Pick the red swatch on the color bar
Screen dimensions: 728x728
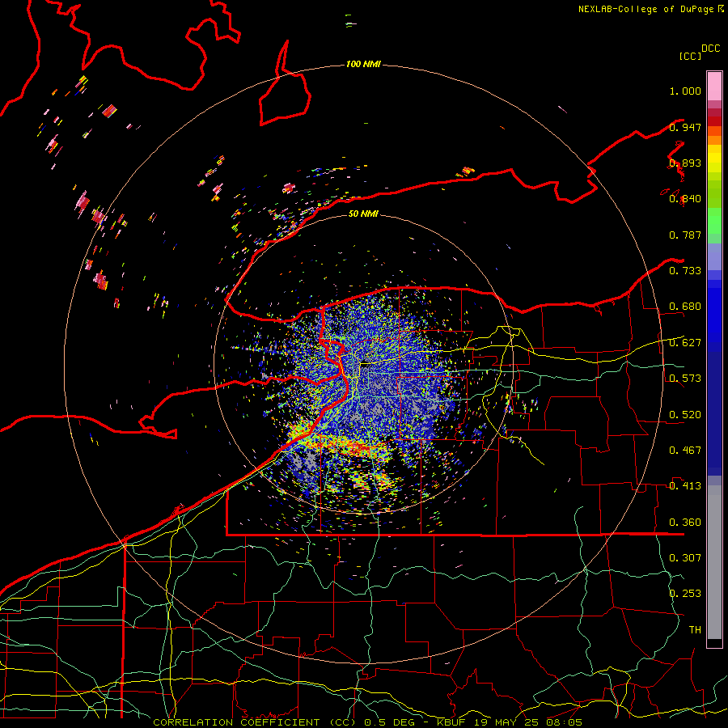(x=714, y=121)
